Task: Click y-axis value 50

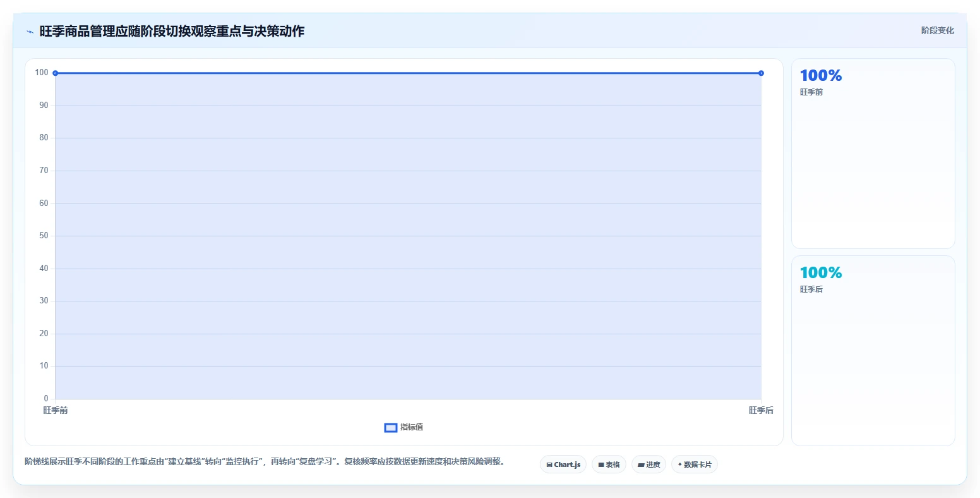Action: tap(44, 236)
